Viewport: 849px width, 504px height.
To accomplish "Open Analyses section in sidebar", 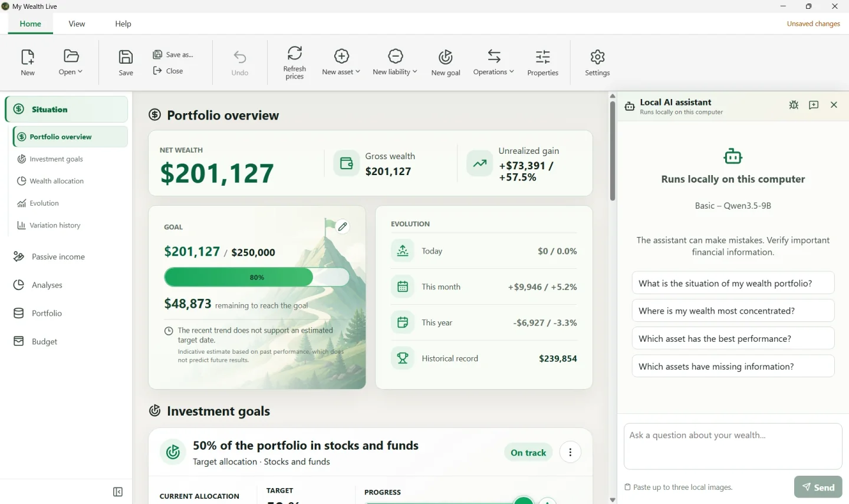I will 47,285.
